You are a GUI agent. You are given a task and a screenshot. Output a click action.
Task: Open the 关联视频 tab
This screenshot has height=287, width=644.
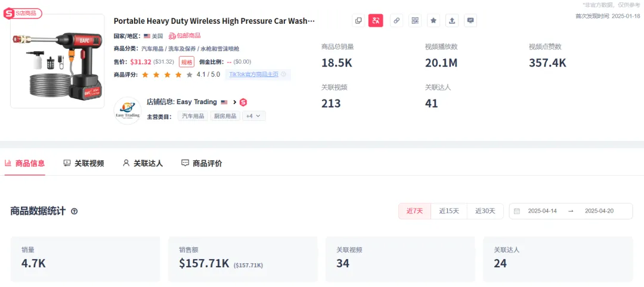(x=84, y=163)
